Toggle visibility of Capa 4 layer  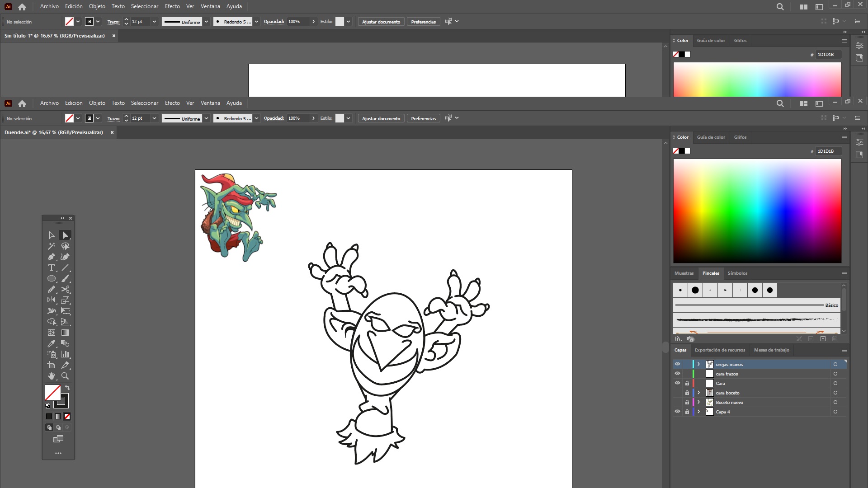point(677,412)
